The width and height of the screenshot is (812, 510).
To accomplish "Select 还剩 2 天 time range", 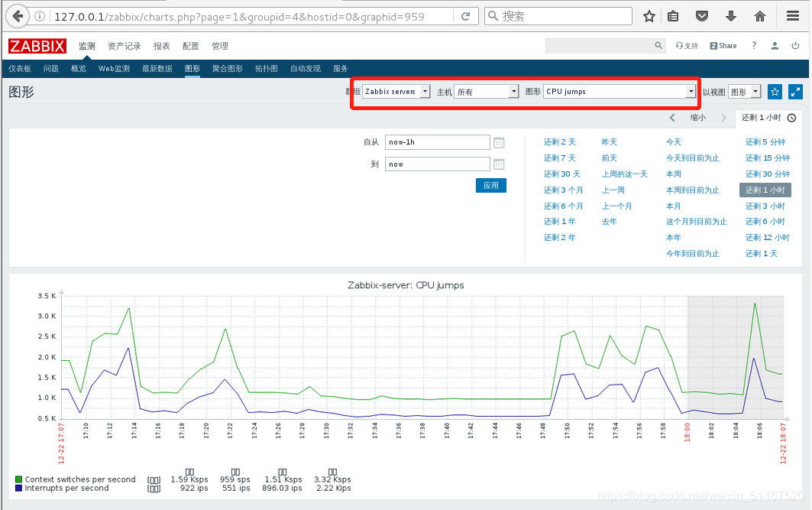I will pos(559,142).
